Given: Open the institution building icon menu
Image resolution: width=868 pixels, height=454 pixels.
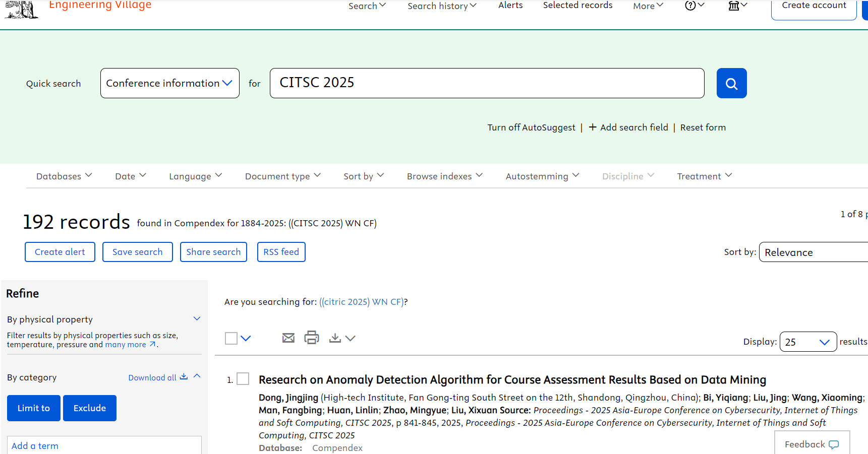Looking at the screenshot, I should 737,6.
